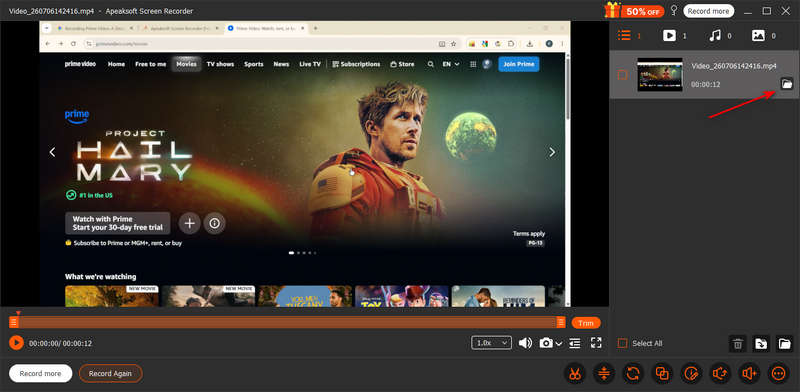Open the File Converter circular arrows icon
The width and height of the screenshot is (800, 392).
coord(633,374)
